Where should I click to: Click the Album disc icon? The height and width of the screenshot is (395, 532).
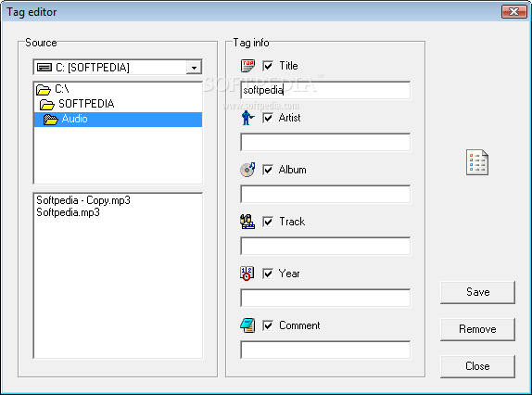pyautogui.click(x=247, y=170)
